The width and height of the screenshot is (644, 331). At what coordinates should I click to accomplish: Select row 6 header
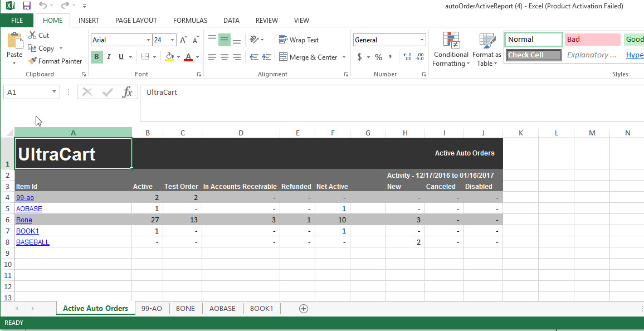click(7, 220)
